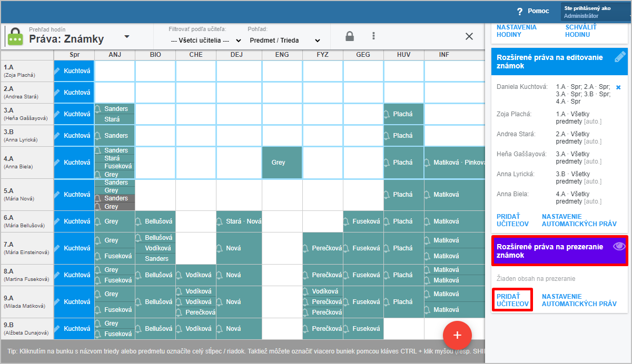Click pencil icon in 9.B Kuchtová cell
Viewport: 632px width, 364px height.
pyautogui.click(x=57, y=329)
